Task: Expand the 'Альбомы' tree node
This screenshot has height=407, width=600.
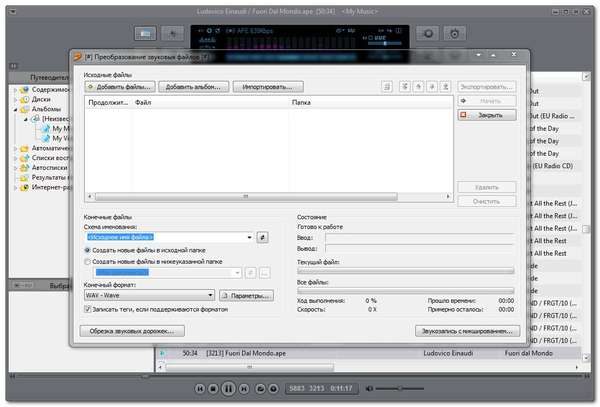Action: 15,109
